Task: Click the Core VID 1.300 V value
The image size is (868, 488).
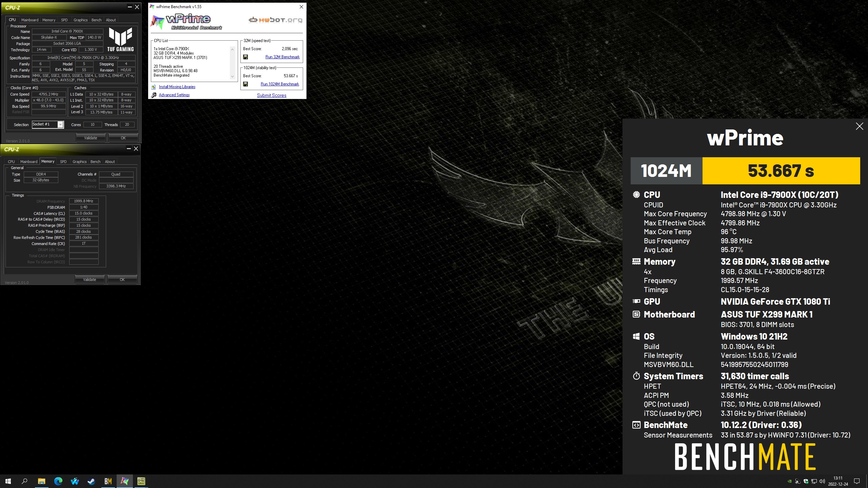Action: [91, 49]
